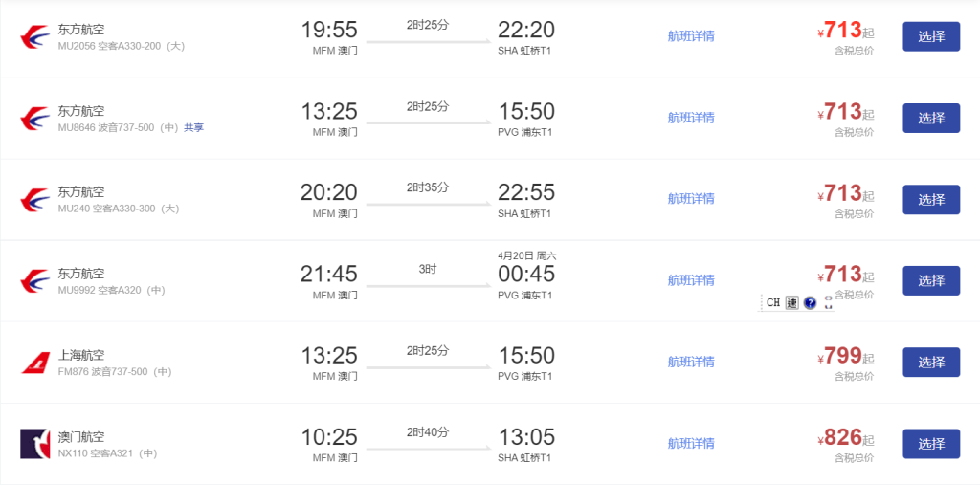Click the ¥713 price of flight MU9992
Image resolution: width=980 pixels, height=485 pixels.
tap(843, 275)
